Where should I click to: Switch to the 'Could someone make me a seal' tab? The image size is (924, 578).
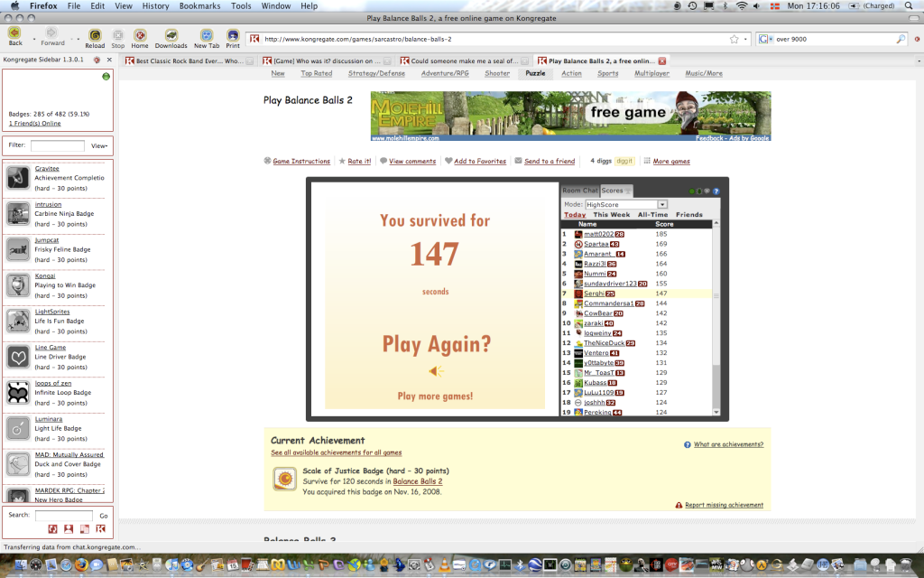[465, 61]
